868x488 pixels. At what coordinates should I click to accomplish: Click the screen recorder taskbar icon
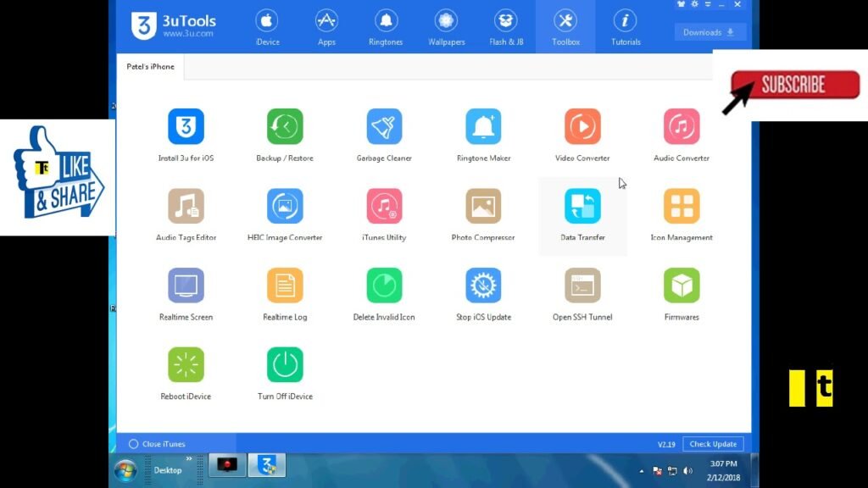227,465
